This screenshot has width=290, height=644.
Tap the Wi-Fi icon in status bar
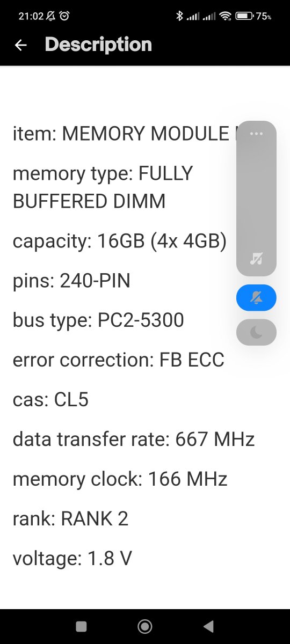[226, 16]
